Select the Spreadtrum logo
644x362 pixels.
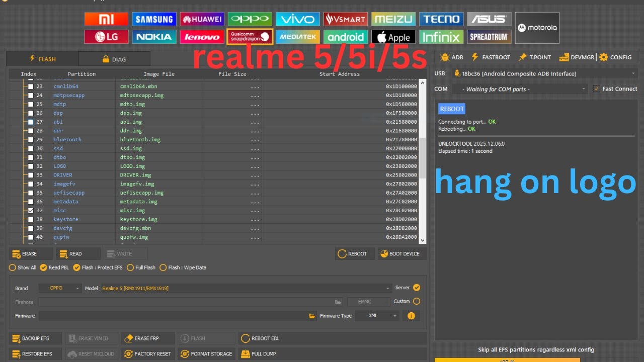(x=490, y=37)
